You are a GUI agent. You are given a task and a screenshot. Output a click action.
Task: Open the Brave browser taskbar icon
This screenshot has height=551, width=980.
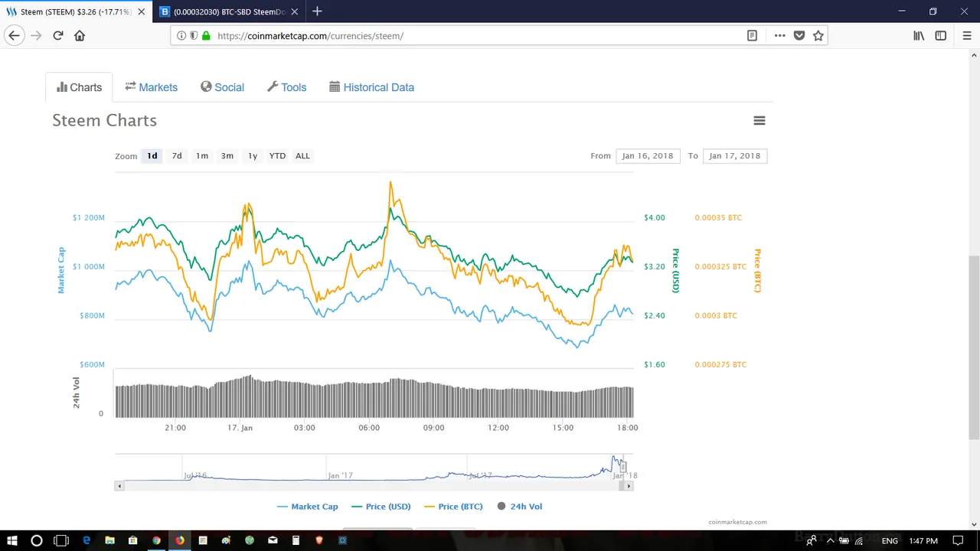click(x=319, y=540)
